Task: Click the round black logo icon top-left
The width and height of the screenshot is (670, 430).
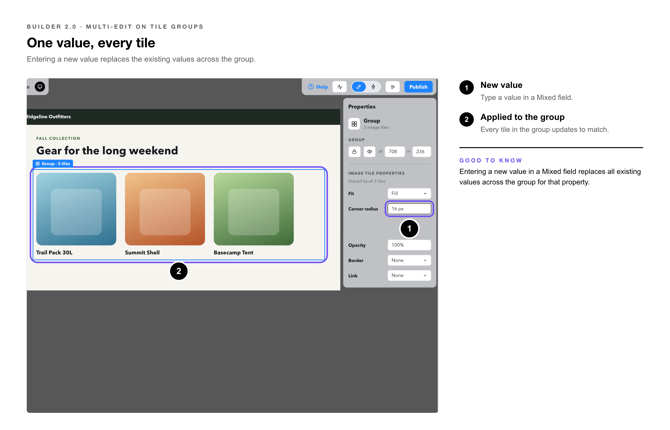Action: pos(40,87)
